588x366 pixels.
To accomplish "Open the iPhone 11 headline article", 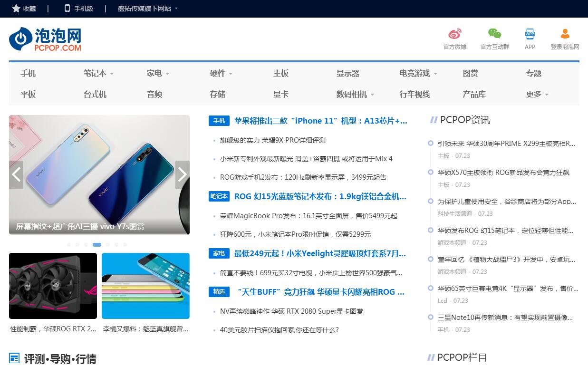I will (320, 121).
